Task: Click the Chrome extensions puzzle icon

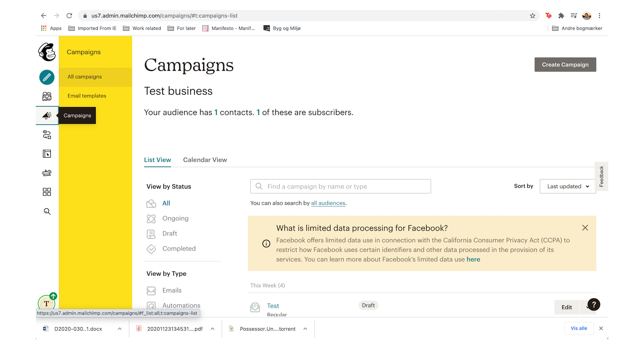Action: click(561, 16)
